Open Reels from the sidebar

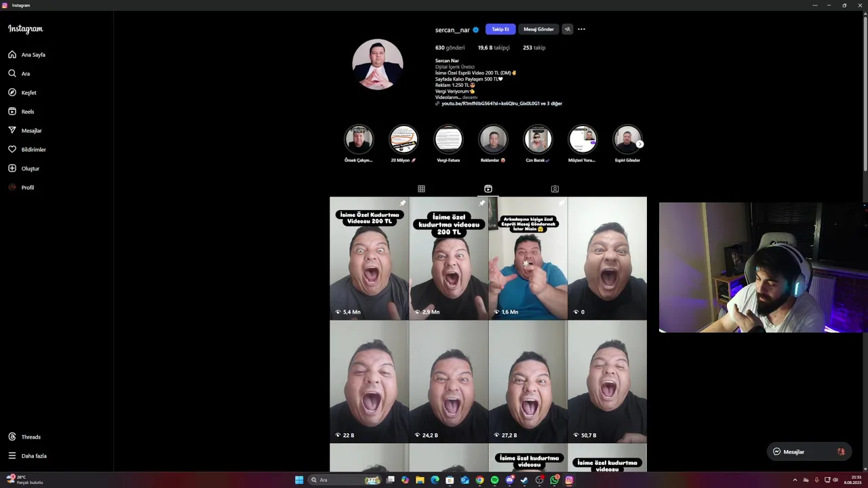[x=22, y=111]
